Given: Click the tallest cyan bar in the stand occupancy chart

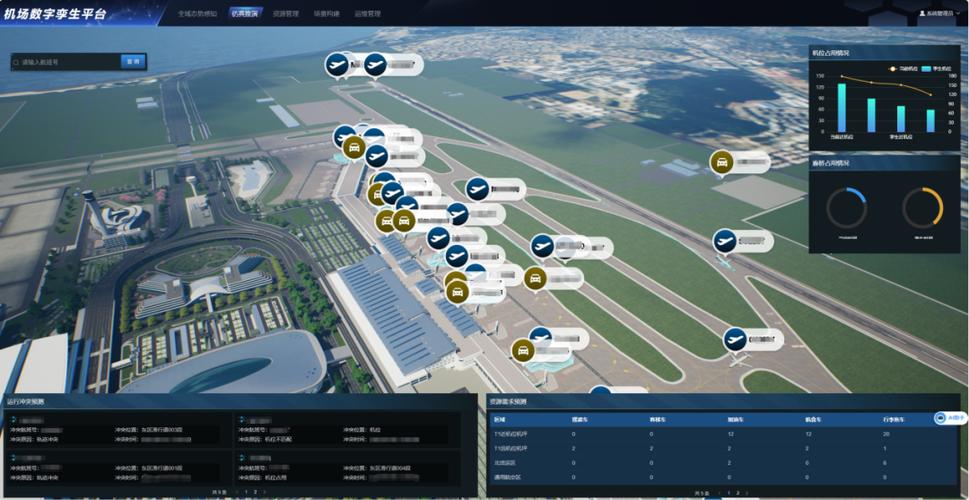Looking at the screenshot, I should [842, 108].
